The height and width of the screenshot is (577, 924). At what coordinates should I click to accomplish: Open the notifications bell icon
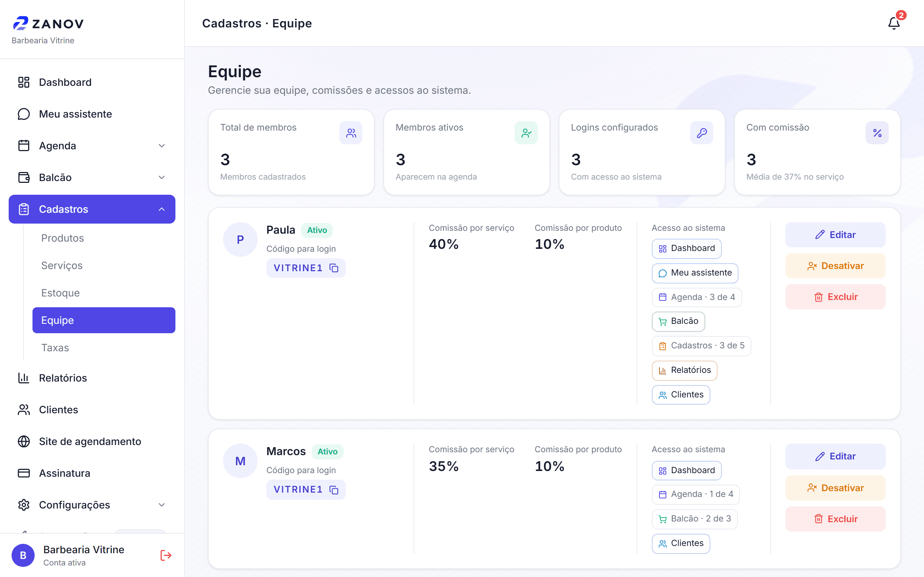coord(894,24)
